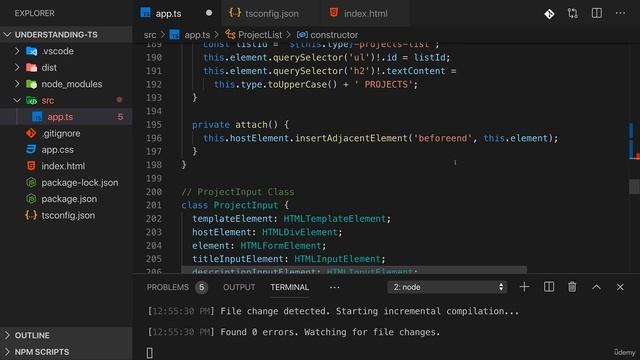Click the problems count badge 5
The width and height of the screenshot is (640, 360).
tap(201, 287)
